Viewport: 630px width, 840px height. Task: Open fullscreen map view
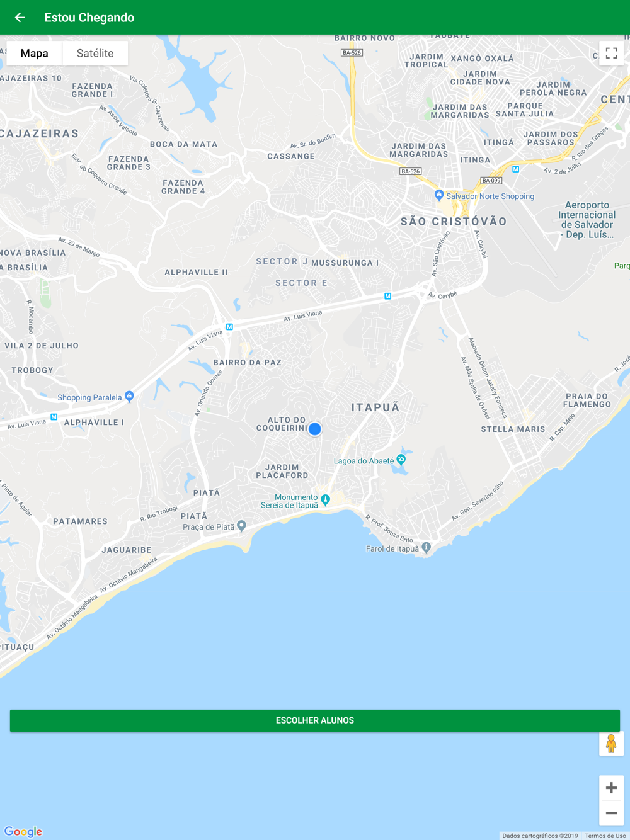point(611,54)
